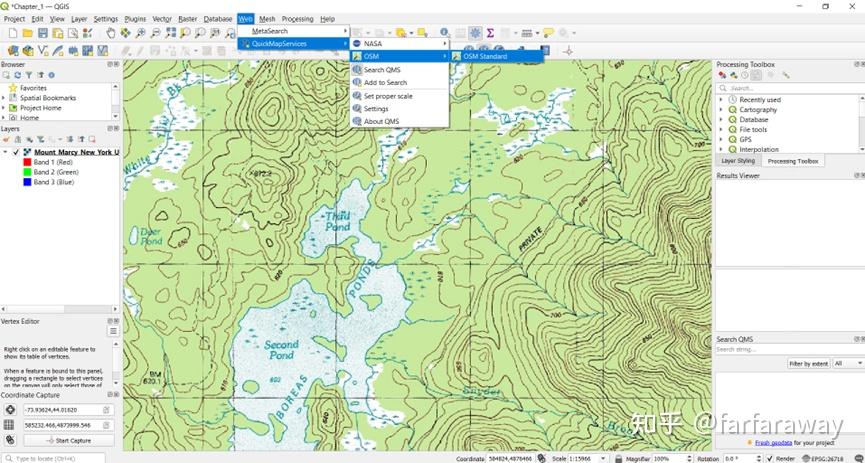Click the Start Capture button
Image resolution: width=865 pixels, height=463 pixels.
click(69, 440)
